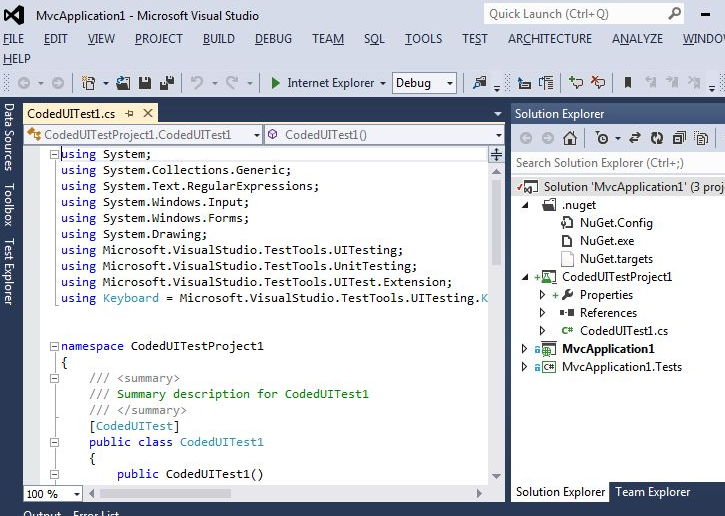Expand the MvcApplication1 project node
The image size is (725, 516).
(x=526, y=349)
